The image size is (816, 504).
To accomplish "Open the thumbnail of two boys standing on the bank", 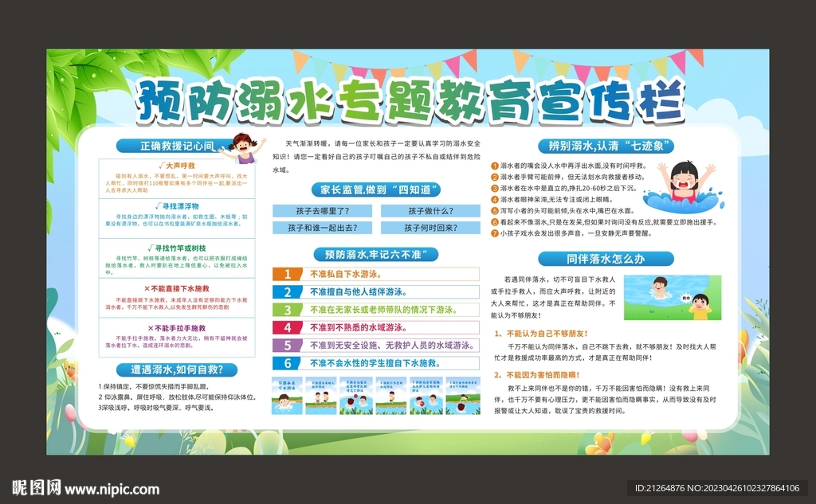I will (x=322, y=396).
